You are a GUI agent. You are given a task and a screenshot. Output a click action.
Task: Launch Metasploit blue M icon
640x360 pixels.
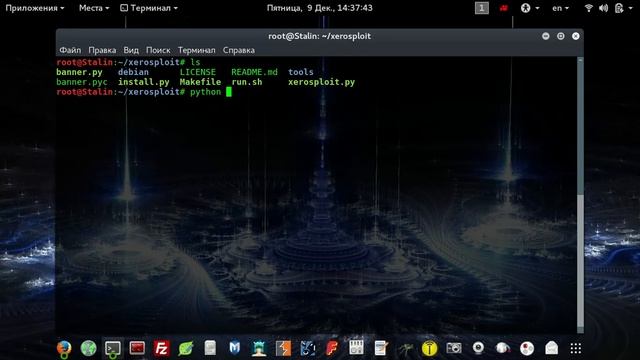coord(234,348)
